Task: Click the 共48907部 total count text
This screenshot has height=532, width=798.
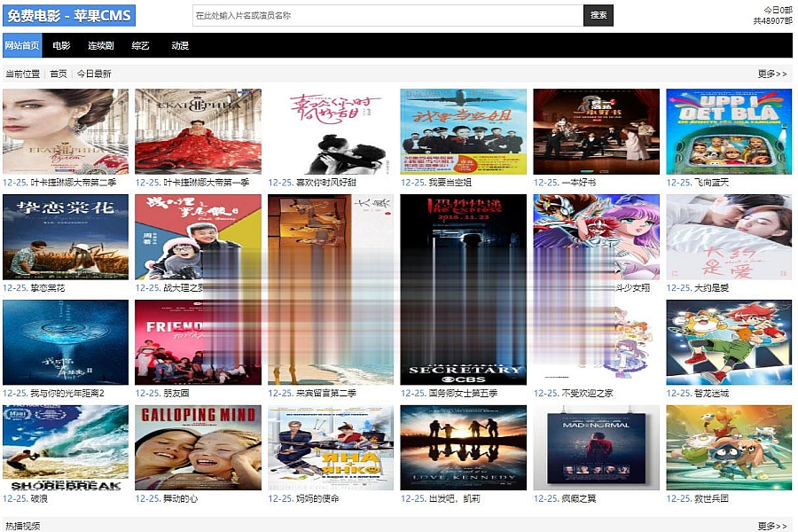Action: click(x=772, y=21)
